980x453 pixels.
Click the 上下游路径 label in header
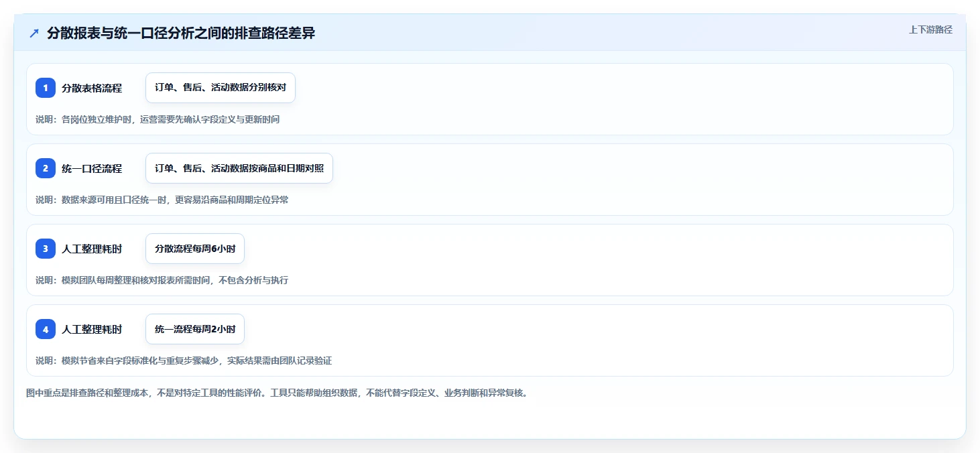[930, 29]
